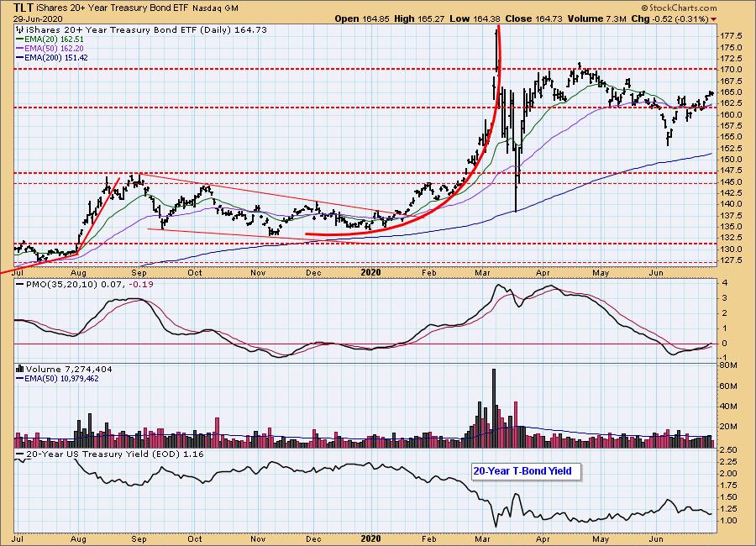Click the Oct label under the price chart
The image size is (756, 546).
pyautogui.click(x=195, y=272)
